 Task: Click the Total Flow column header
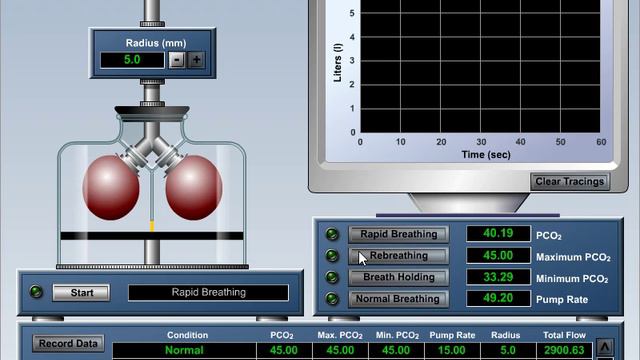tap(564, 335)
